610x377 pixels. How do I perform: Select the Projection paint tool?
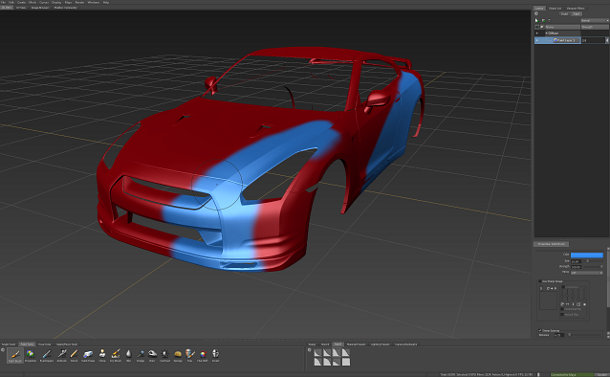coord(30,355)
